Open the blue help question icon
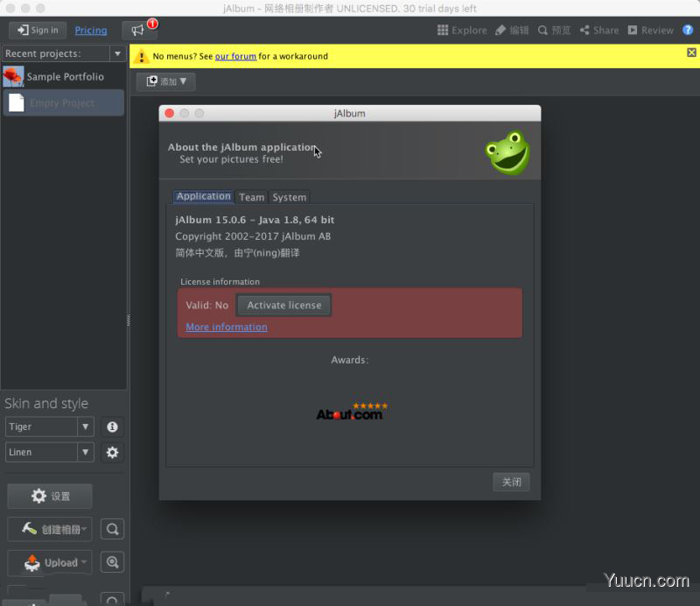This screenshot has width=700, height=606. pos(688,30)
